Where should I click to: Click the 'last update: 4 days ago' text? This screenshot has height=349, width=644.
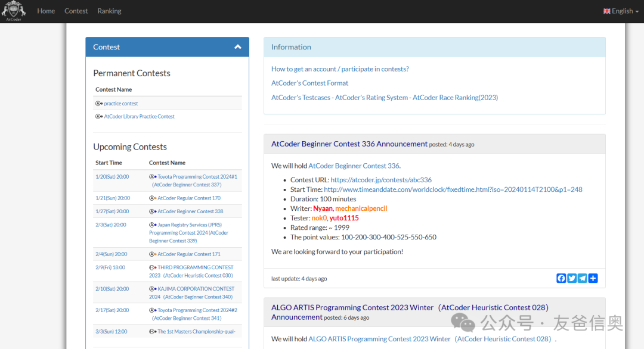299,279
